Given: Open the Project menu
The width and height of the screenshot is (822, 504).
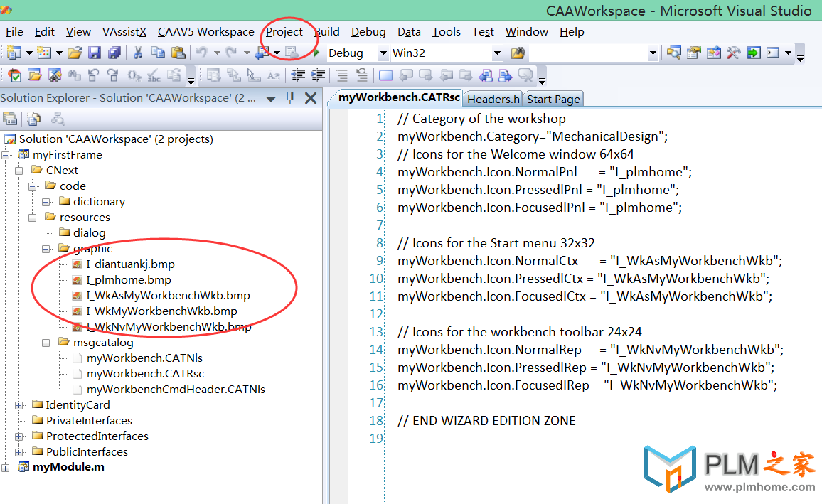Looking at the screenshot, I should coord(284,32).
